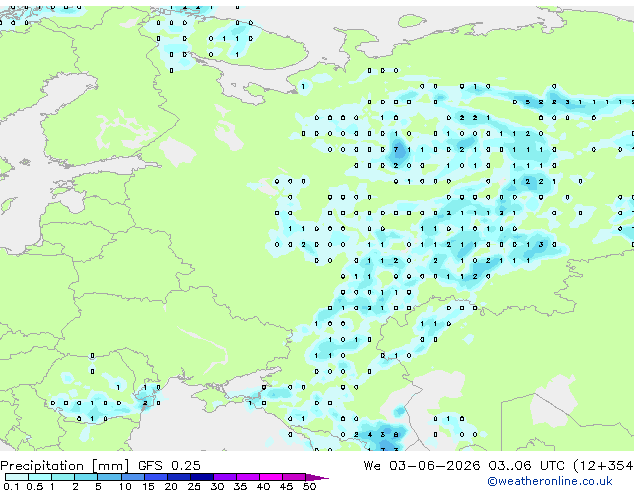The image size is (634, 490).
Task: Click the '03..06 UTC' time text
Action: click(x=526, y=466)
